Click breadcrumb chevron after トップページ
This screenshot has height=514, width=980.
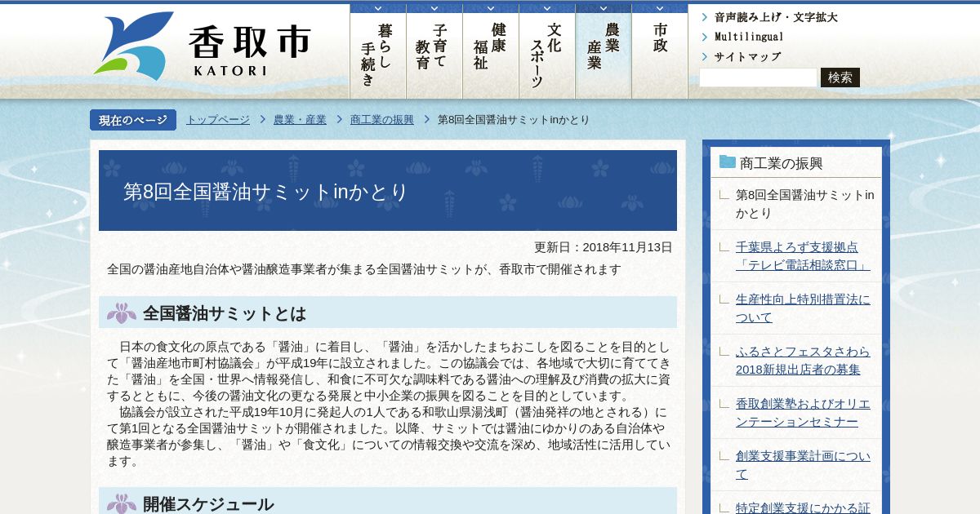[263, 120]
